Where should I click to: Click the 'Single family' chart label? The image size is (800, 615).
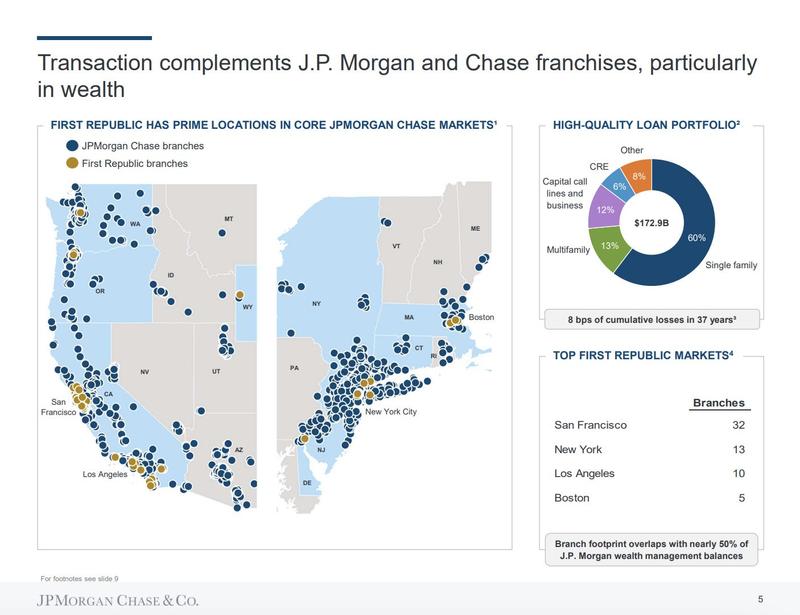click(731, 265)
